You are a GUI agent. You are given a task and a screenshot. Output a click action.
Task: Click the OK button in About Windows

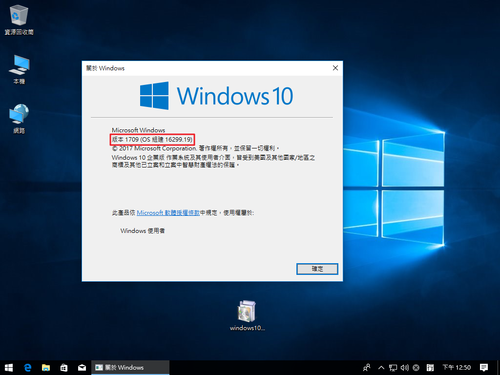tap(317, 269)
